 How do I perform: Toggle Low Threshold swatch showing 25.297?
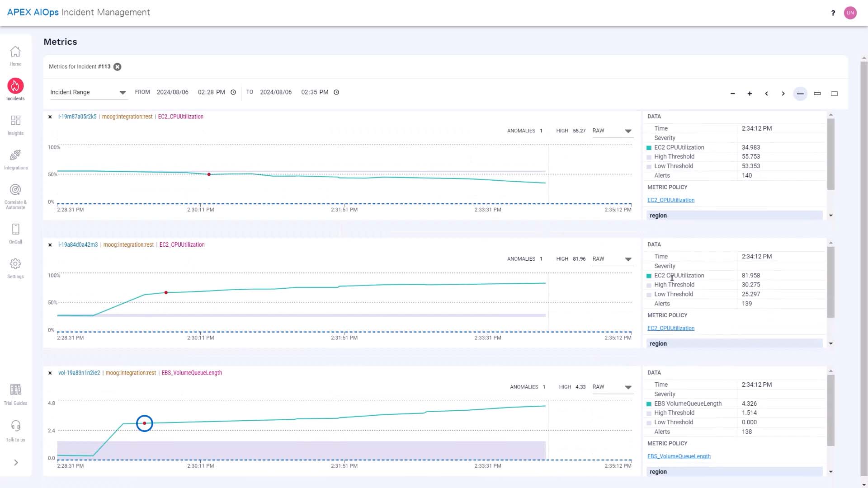[x=649, y=295]
